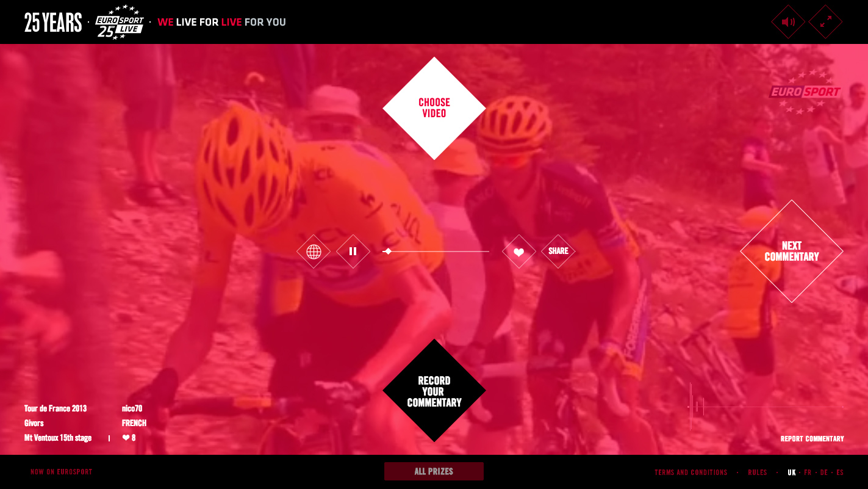Skip to Next Commentary

[792, 252]
